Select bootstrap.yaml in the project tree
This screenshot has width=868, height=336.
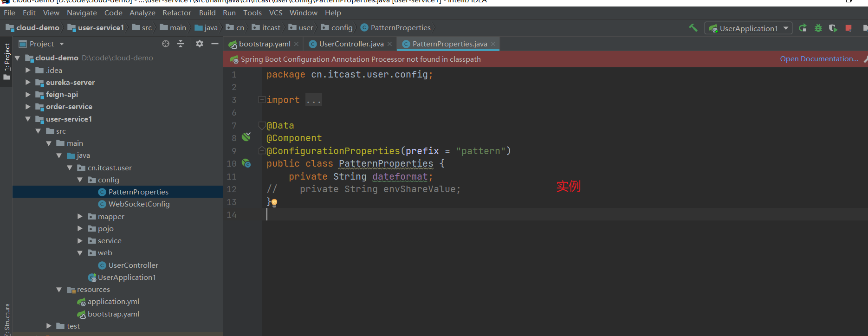pos(113,314)
